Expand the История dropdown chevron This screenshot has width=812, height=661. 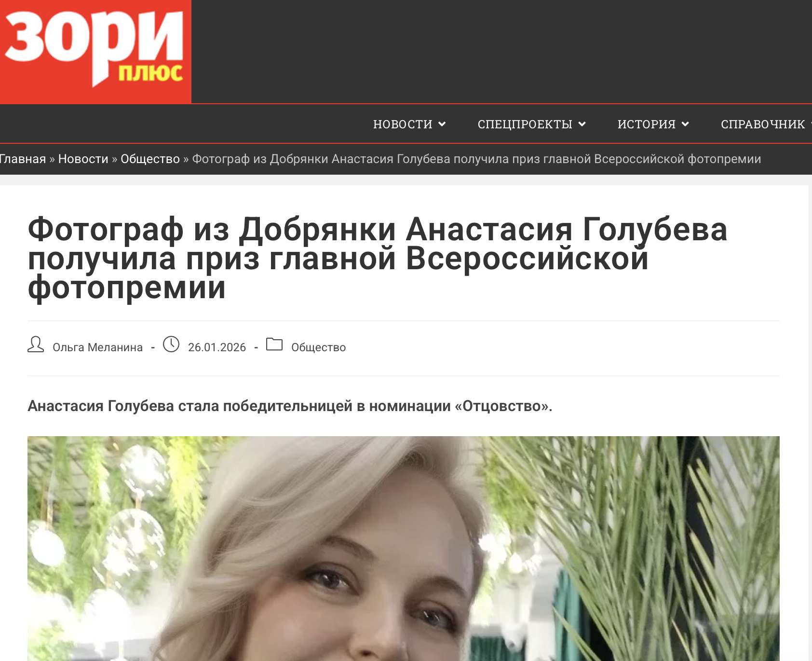pos(685,124)
